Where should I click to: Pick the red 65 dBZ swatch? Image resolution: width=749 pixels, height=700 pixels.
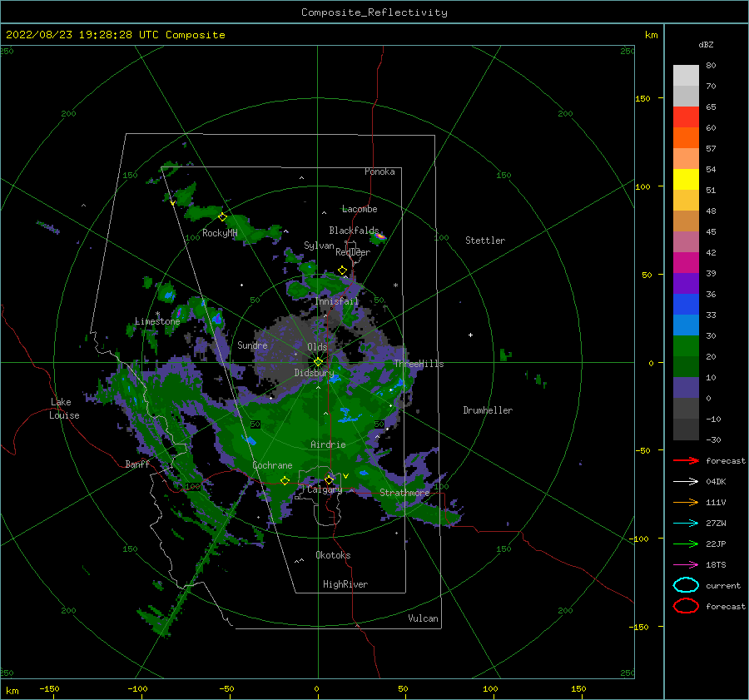coord(686,117)
